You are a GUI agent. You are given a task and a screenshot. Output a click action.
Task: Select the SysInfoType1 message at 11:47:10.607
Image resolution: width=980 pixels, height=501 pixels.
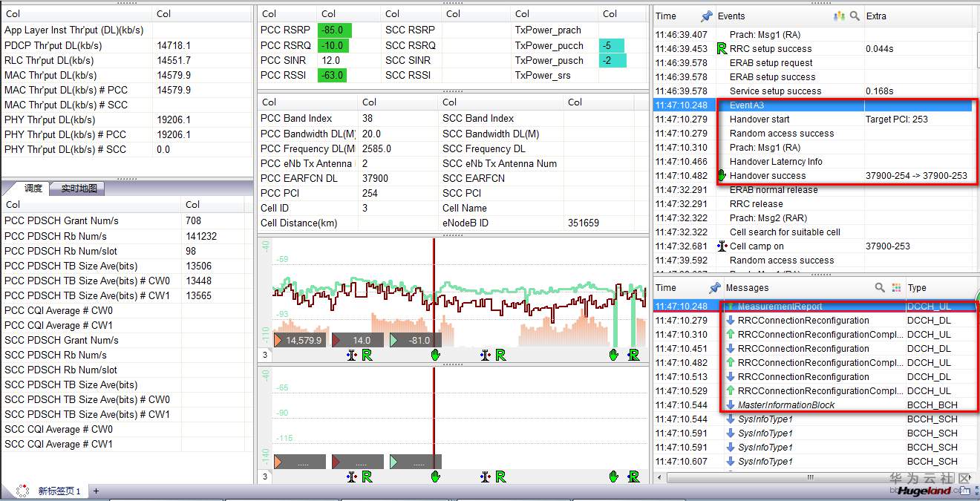(815, 461)
